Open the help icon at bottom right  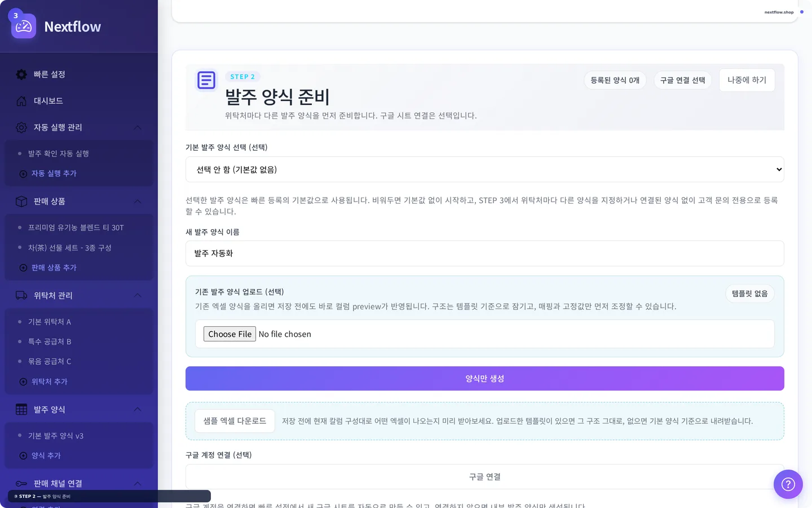tap(788, 484)
